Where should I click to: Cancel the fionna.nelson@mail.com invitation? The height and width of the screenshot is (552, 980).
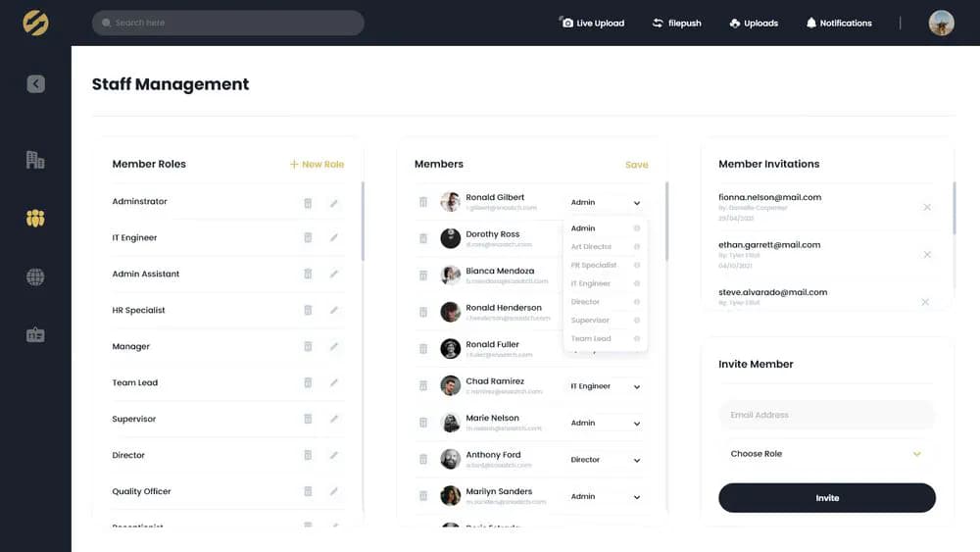[x=927, y=207]
